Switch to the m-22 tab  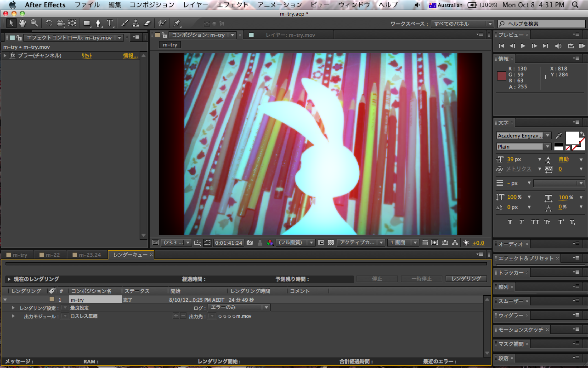[50, 255]
